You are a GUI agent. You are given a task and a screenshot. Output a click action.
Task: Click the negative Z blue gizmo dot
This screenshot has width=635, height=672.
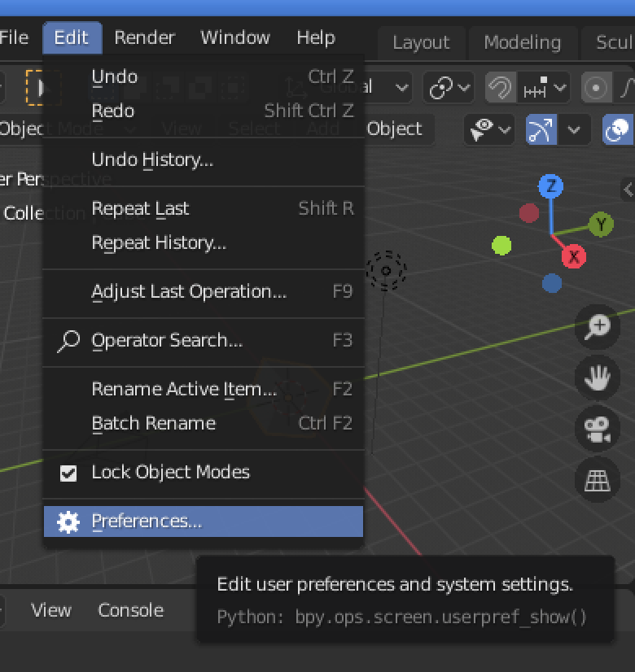coord(552,283)
